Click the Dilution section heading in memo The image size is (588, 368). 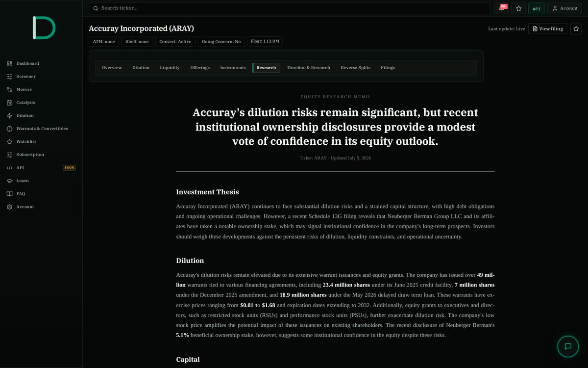click(190, 261)
